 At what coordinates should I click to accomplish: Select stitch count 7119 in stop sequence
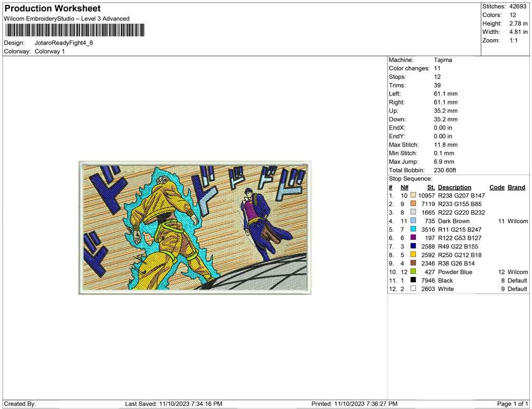428,204
